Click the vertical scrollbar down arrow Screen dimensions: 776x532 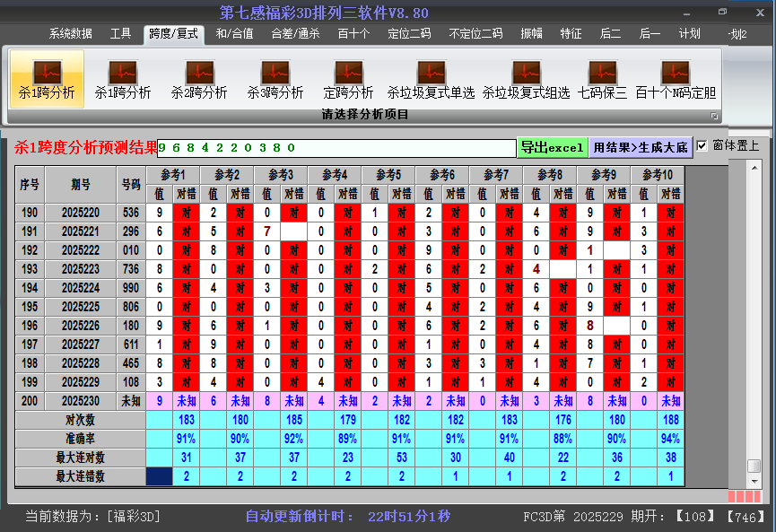click(754, 480)
